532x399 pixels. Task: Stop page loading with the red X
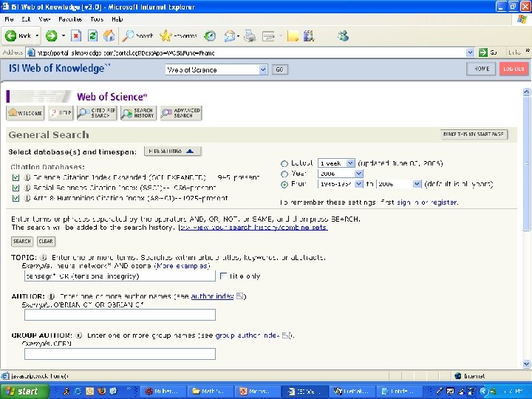(x=76, y=35)
